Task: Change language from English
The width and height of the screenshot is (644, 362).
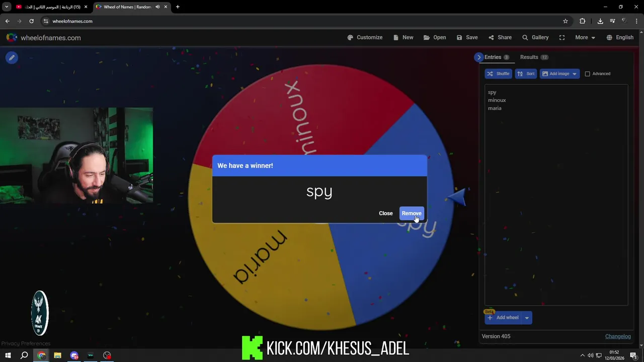Action: tap(620, 37)
